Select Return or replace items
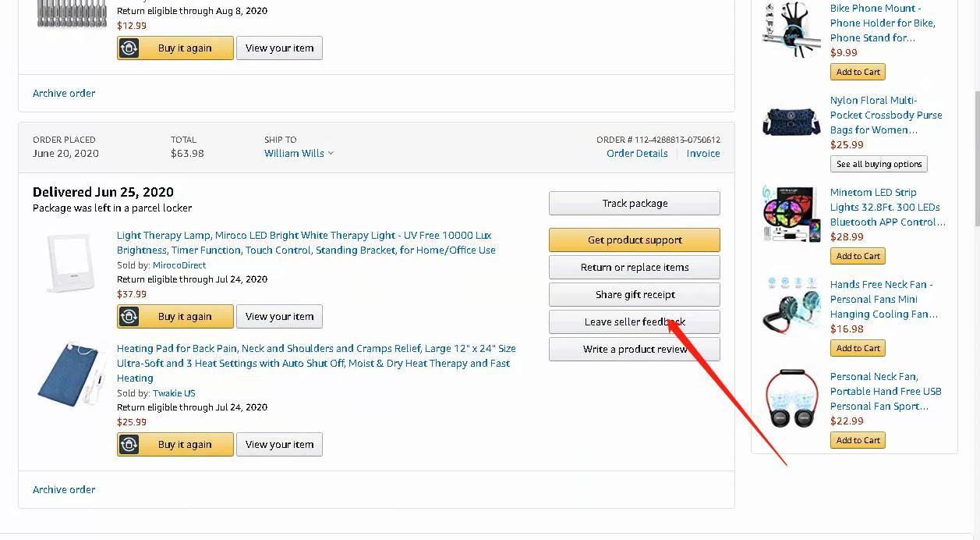 (x=635, y=268)
